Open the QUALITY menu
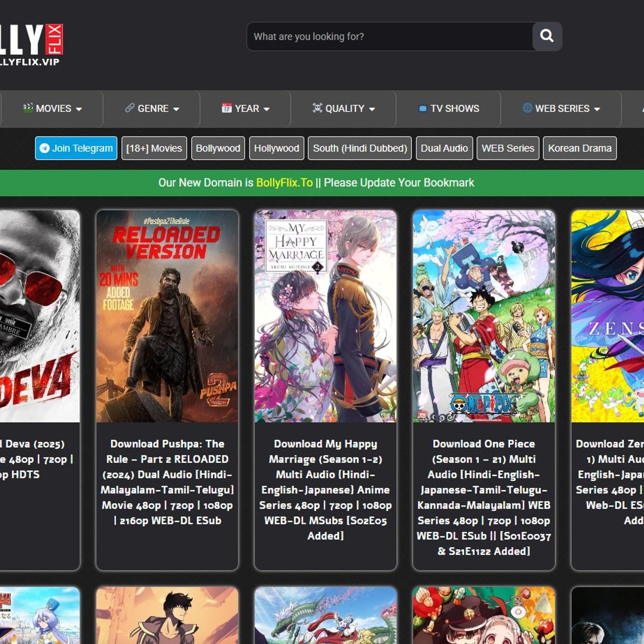 (344, 109)
